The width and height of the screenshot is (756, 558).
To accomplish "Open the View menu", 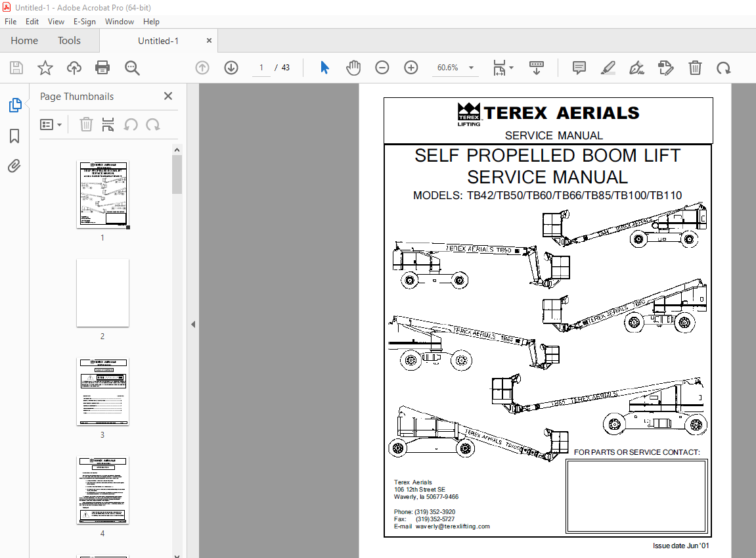I will 56,22.
